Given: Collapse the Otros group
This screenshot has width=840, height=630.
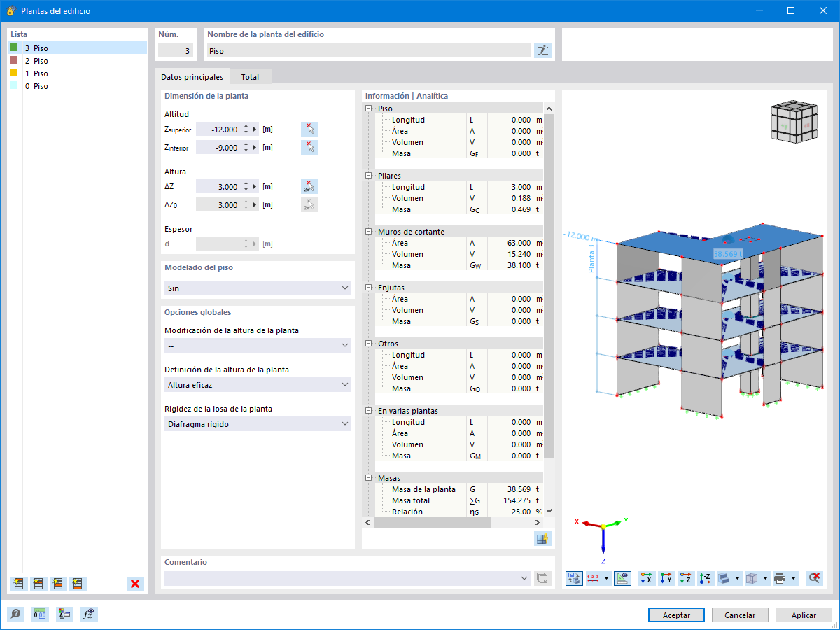Looking at the screenshot, I should [369, 344].
